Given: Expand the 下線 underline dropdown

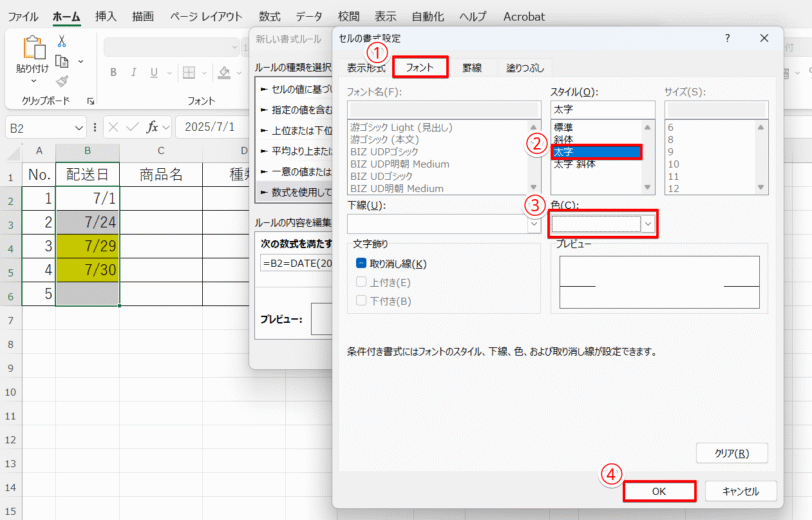Looking at the screenshot, I should pos(534,224).
